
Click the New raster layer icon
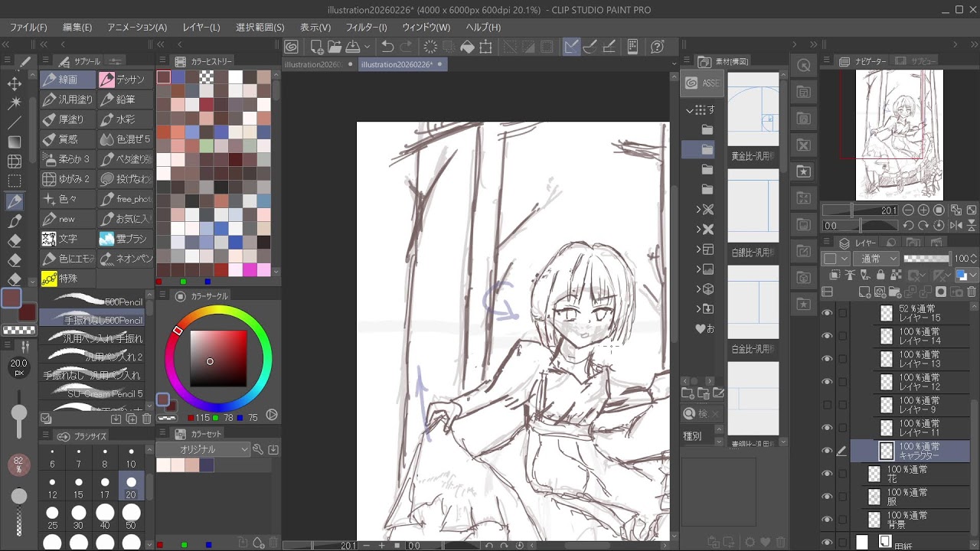864,292
